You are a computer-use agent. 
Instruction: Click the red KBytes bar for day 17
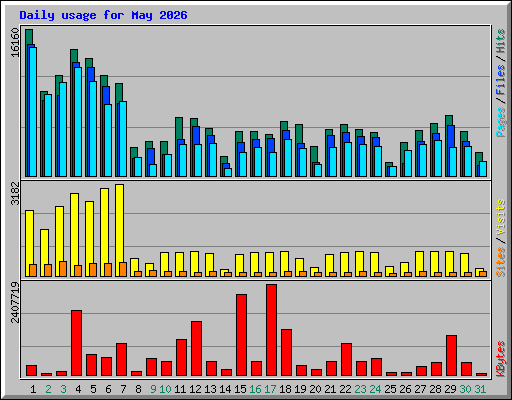(x=272, y=330)
